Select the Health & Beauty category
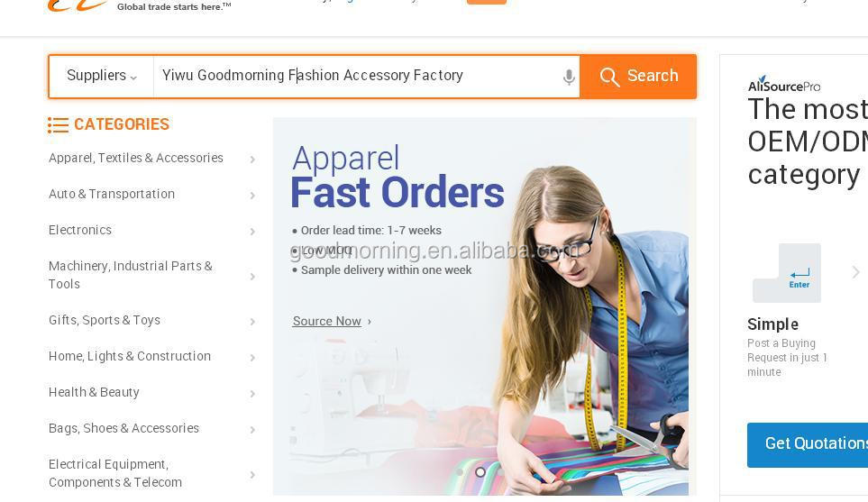Screen dimensions: 868x502 coord(94,392)
